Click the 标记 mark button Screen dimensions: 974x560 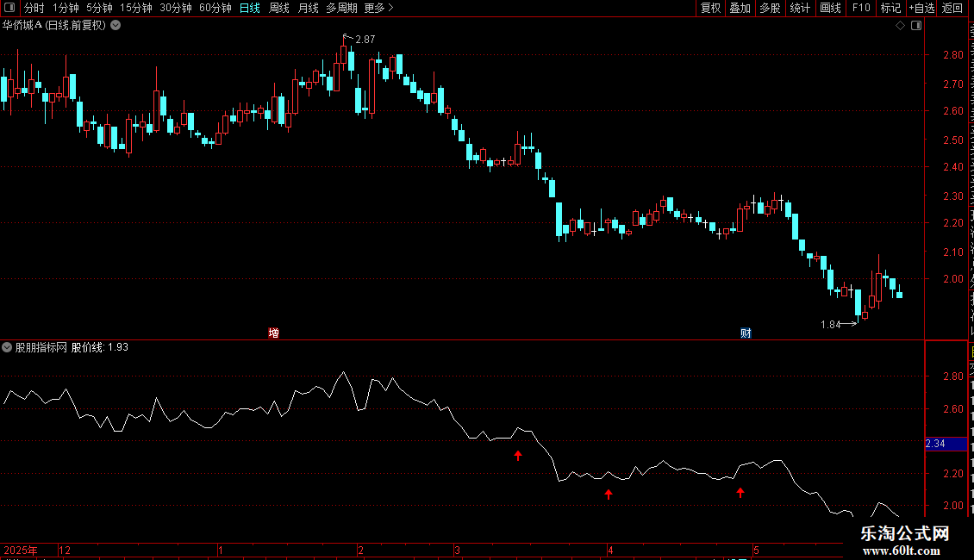click(890, 8)
